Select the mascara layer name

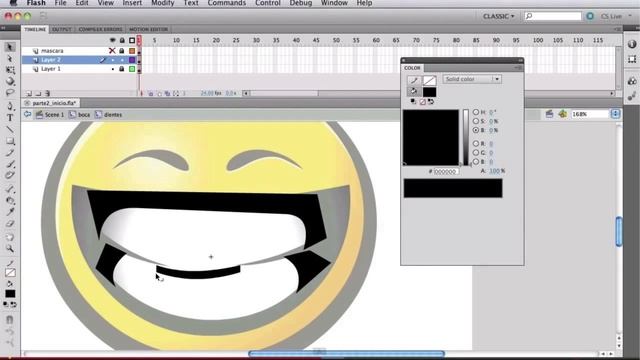coord(52,51)
